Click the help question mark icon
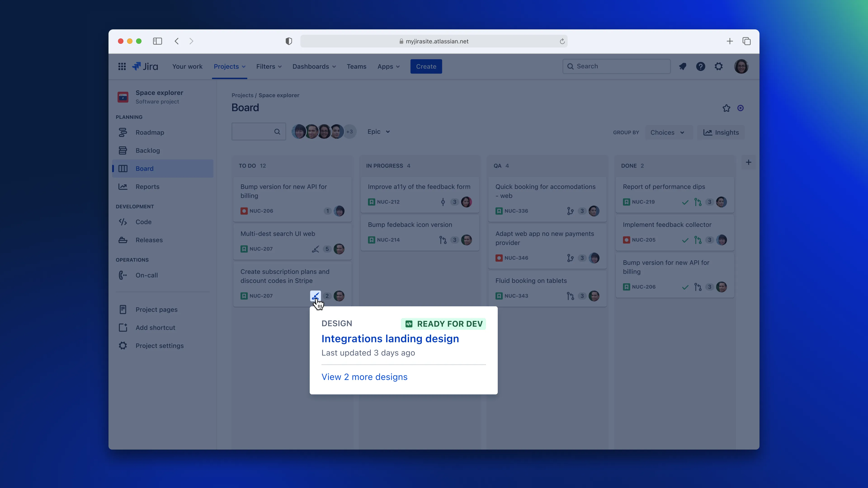 click(701, 66)
